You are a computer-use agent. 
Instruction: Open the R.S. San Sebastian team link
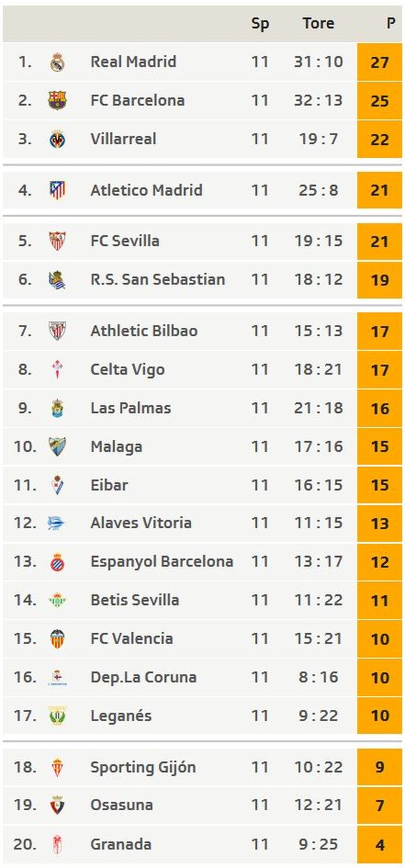tap(158, 279)
